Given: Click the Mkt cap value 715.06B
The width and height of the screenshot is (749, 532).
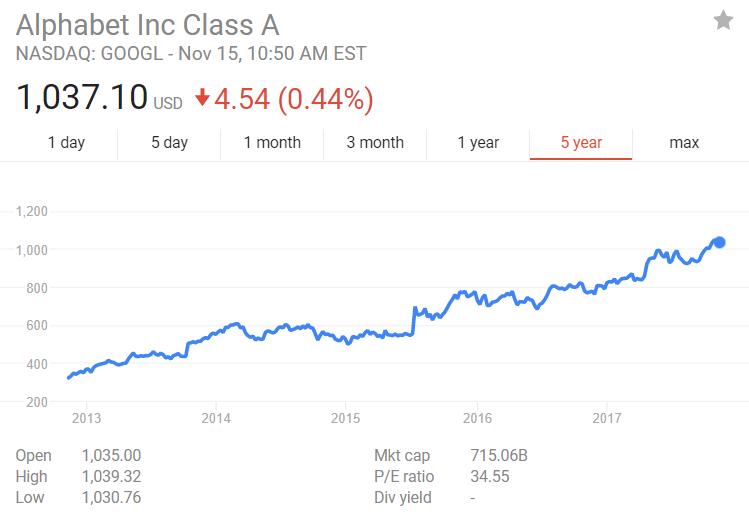Looking at the screenshot, I should (x=498, y=456).
